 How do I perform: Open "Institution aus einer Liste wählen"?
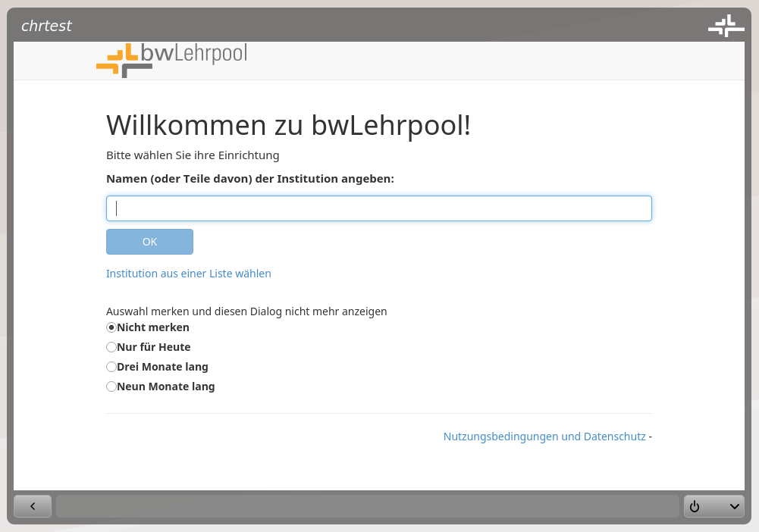click(188, 273)
